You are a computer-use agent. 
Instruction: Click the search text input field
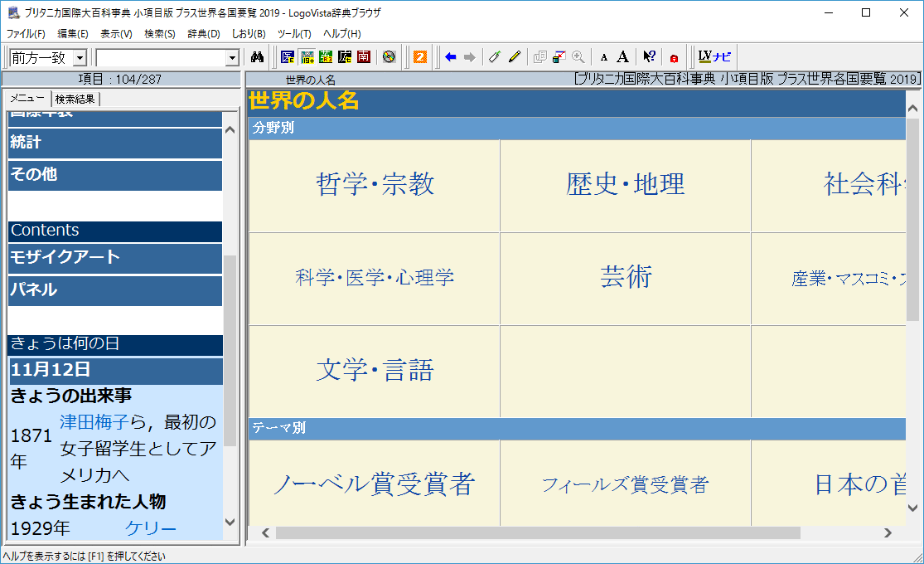pyautogui.click(x=162, y=58)
